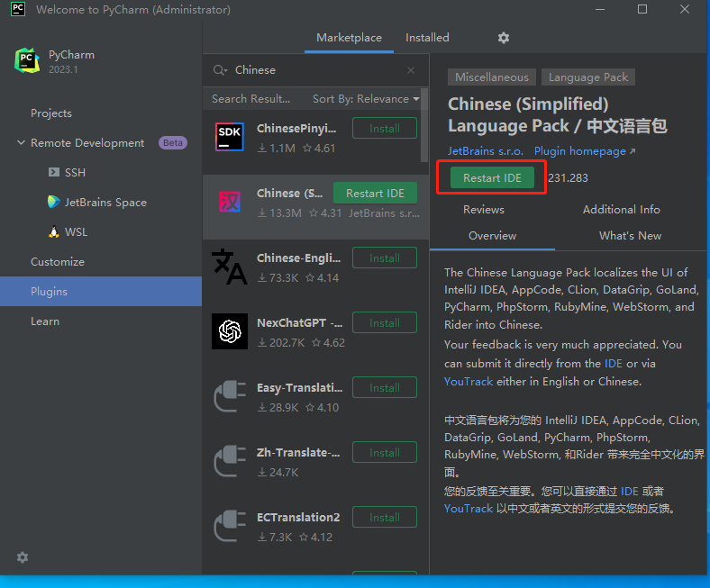Install the ChinesePinyin plugin
The width and height of the screenshot is (710, 588).
pyautogui.click(x=385, y=129)
